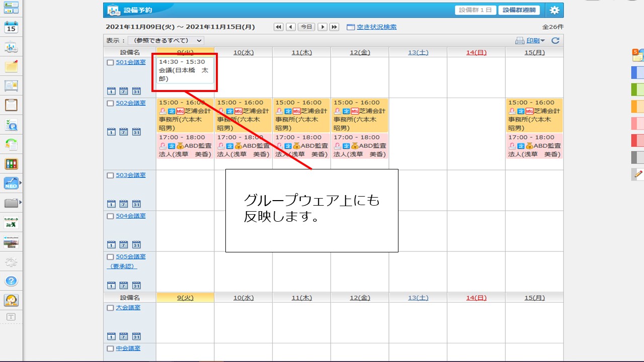Switch to 設備群週間 view tab
The image size is (644, 362).
click(519, 10)
